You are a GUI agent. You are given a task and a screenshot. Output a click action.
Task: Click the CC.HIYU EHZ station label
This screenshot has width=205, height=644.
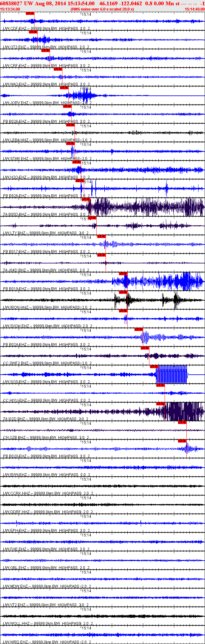15,400
